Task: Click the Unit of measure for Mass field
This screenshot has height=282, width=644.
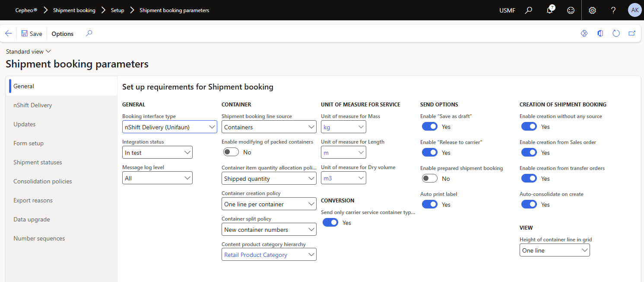Action: (x=343, y=127)
